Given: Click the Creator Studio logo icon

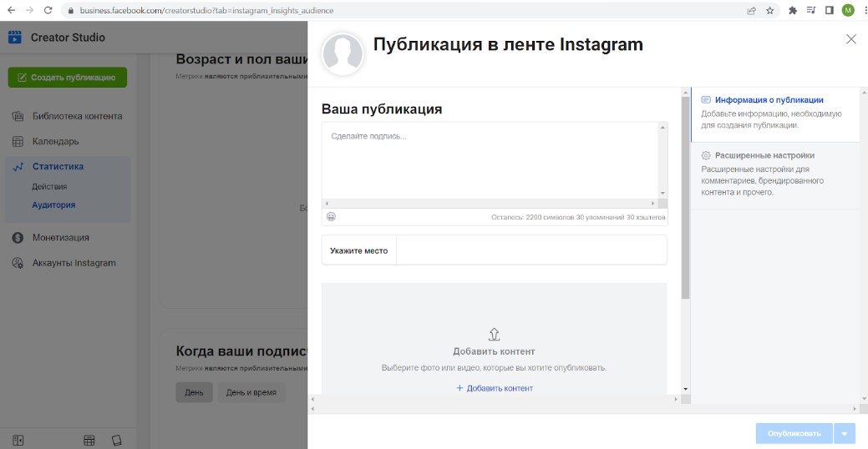Looking at the screenshot, I should pyautogui.click(x=15, y=38).
